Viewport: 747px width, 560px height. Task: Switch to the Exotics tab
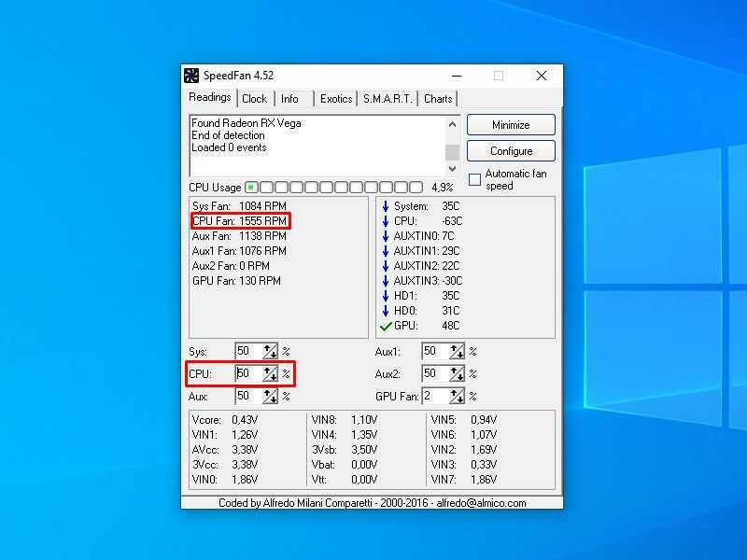tap(336, 99)
